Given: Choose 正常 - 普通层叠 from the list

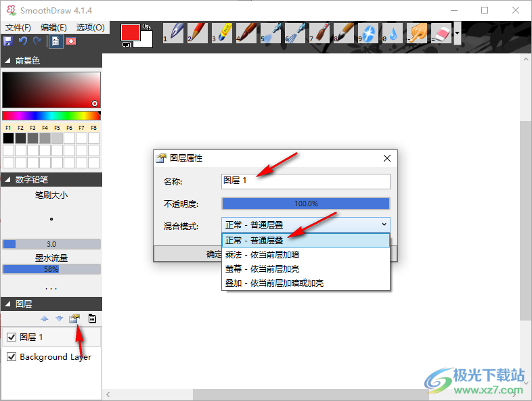Looking at the screenshot, I should tap(306, 240).
